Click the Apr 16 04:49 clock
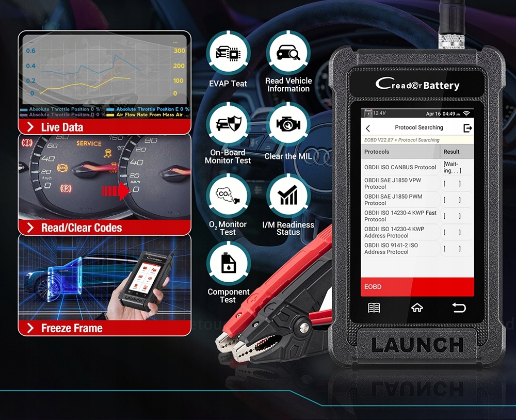This screenshot has height=420, width=516. [x=443, y=114]
